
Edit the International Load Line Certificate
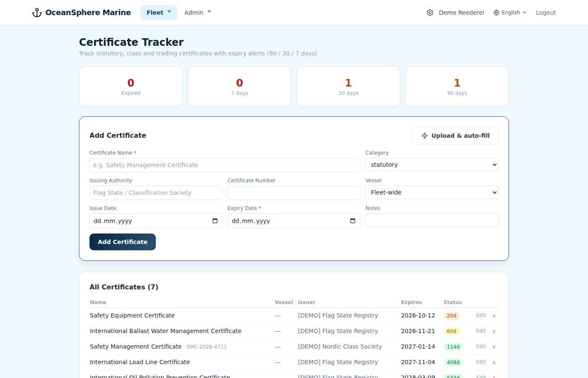pos(481,362)
